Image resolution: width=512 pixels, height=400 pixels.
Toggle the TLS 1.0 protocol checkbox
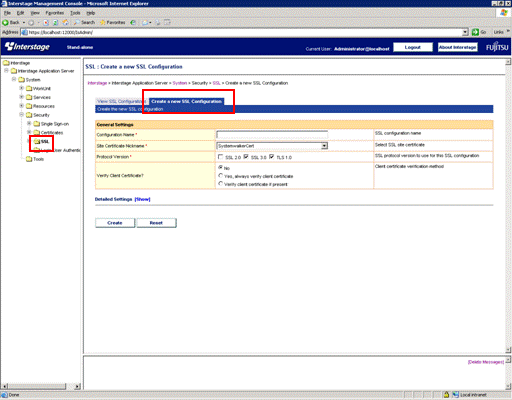tap(272, 157)
